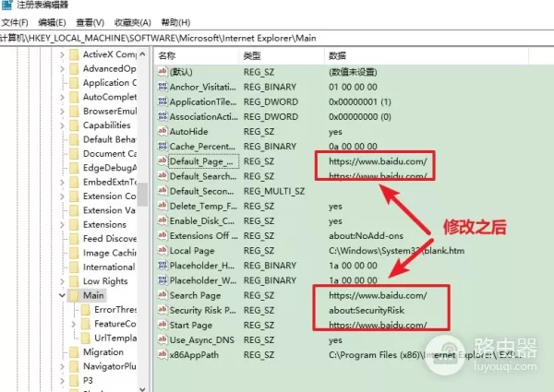Expand the FeatureCo subkey under Main

[74, 324]
